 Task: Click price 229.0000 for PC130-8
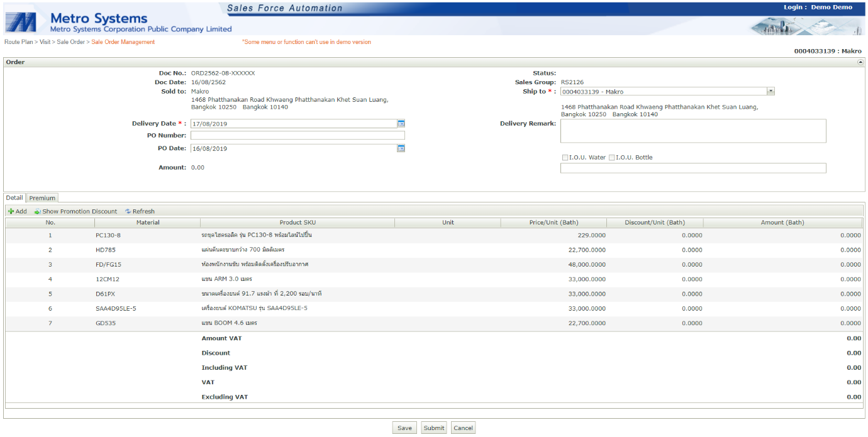click(x=591, y=235)
